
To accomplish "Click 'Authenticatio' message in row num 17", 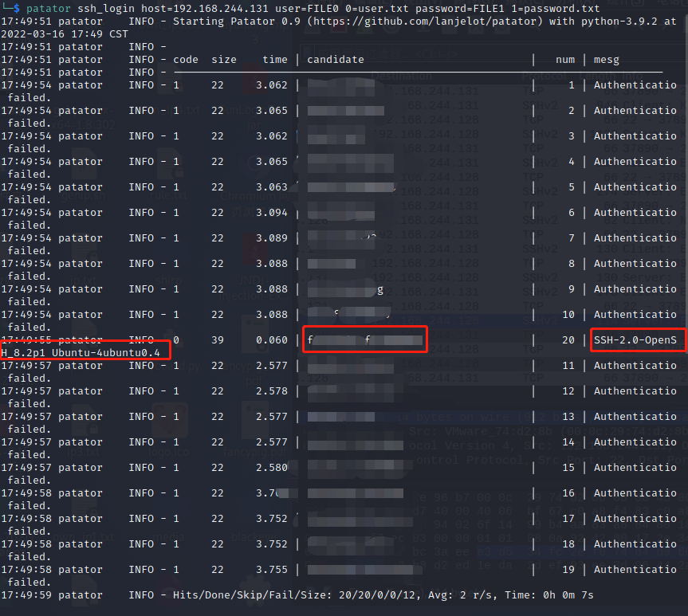I will 635,519.
